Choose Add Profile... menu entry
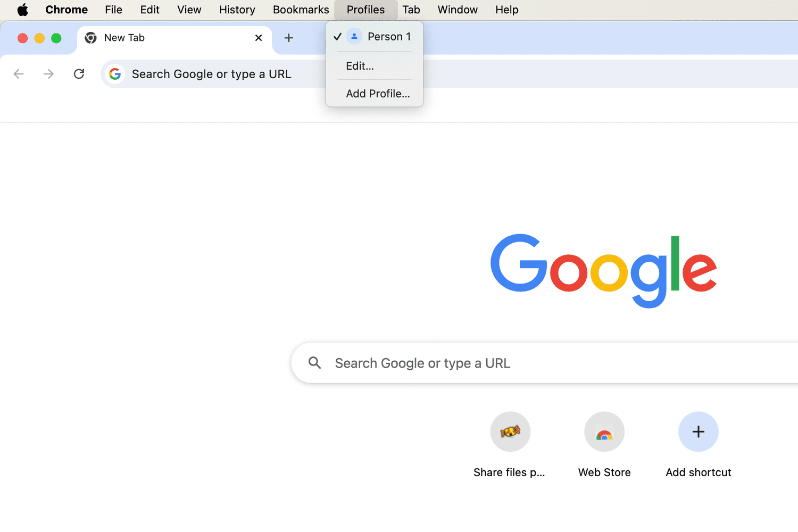This screenshot has width=798, height=532. click(x=378, y=94)
